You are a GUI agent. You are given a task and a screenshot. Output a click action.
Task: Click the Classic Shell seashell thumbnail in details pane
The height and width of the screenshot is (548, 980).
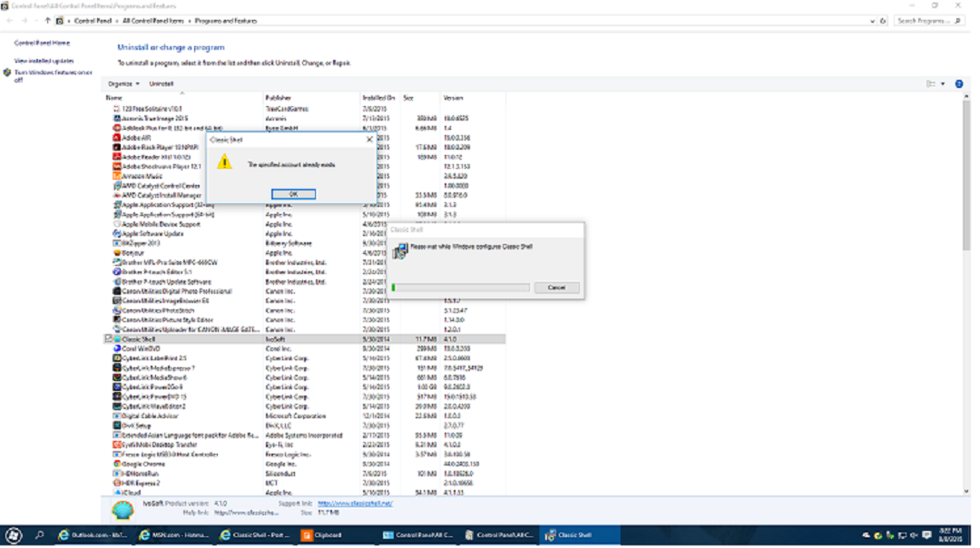point(122,511)
